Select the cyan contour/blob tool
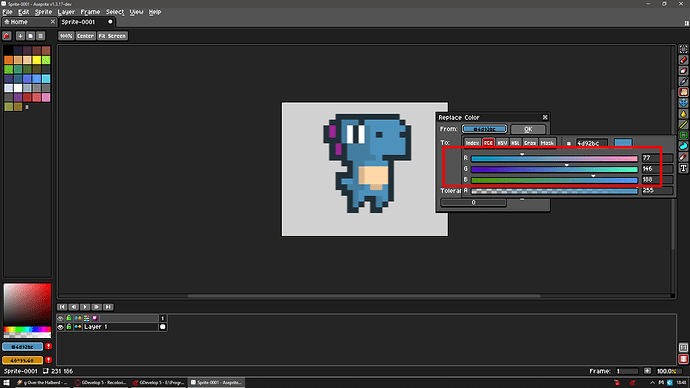The image size is (690, 388). tap(683, 146)
